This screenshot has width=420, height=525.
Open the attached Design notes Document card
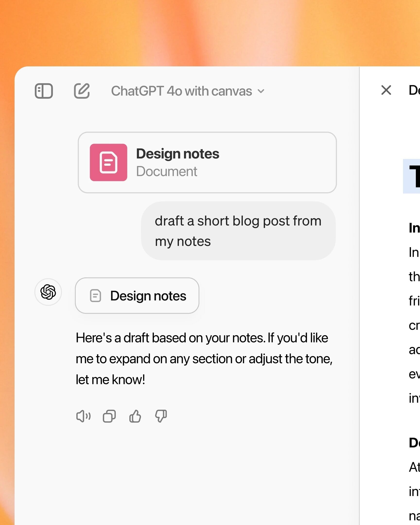pyautogui.click(x=207, y=162)
